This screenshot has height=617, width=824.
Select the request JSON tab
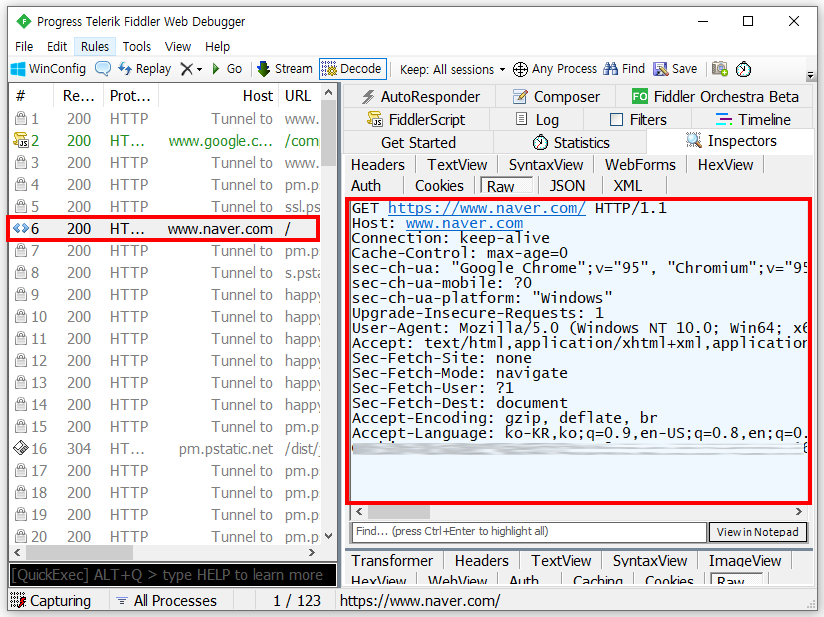[567, 186]
